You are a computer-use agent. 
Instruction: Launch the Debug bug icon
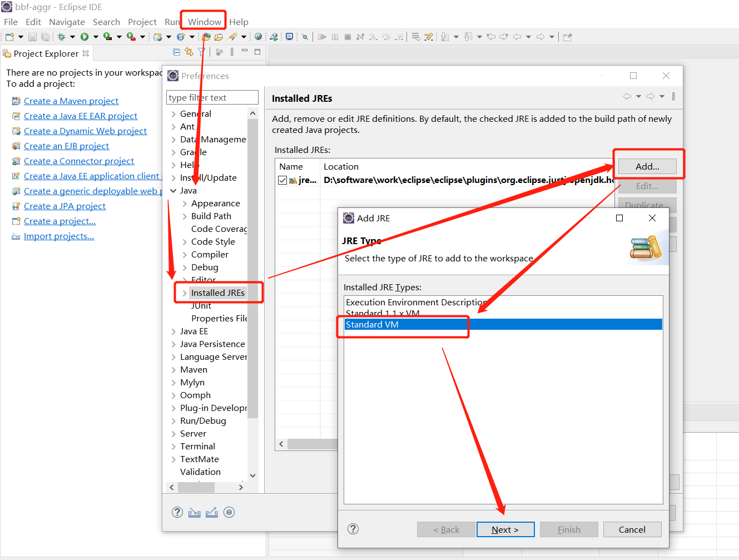pos(61,37)
